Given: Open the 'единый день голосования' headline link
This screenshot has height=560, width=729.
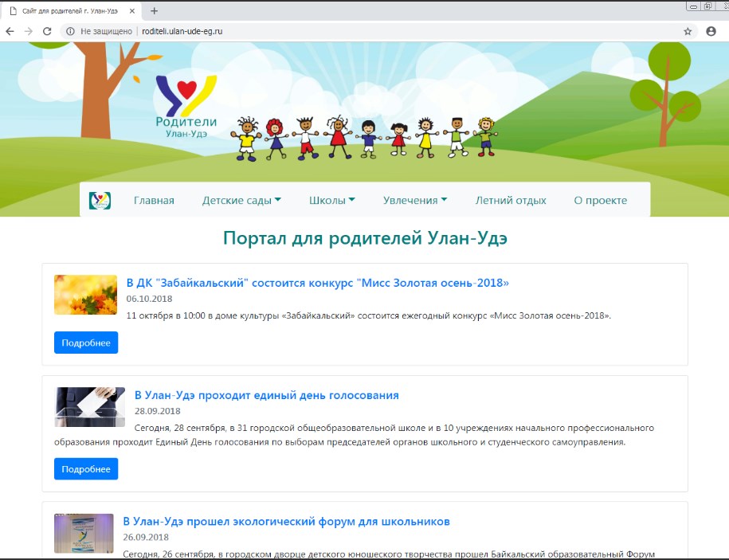Looking at the screenshot, I should pyautogui.click(x=266, y=395).
